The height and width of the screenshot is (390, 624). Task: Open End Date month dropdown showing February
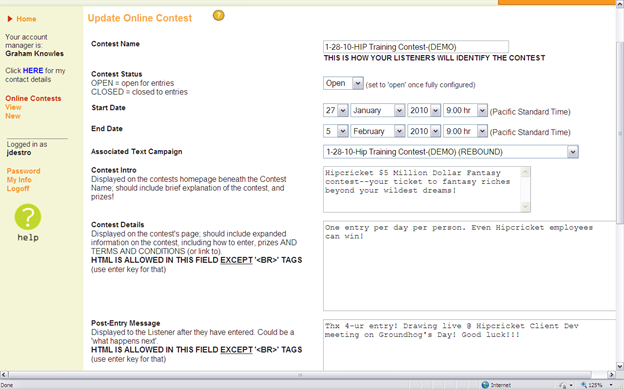pyautogui.click(x=378, y=131)
